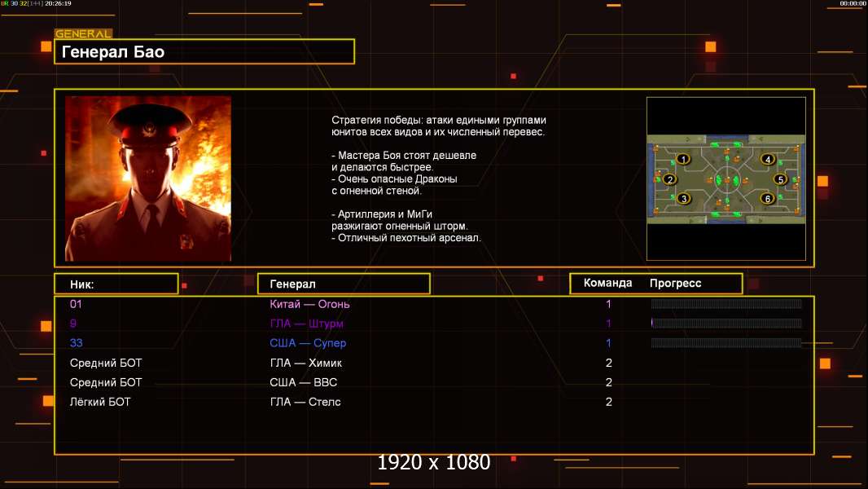Click the General Bao fiery portrait

click(148, 178)
